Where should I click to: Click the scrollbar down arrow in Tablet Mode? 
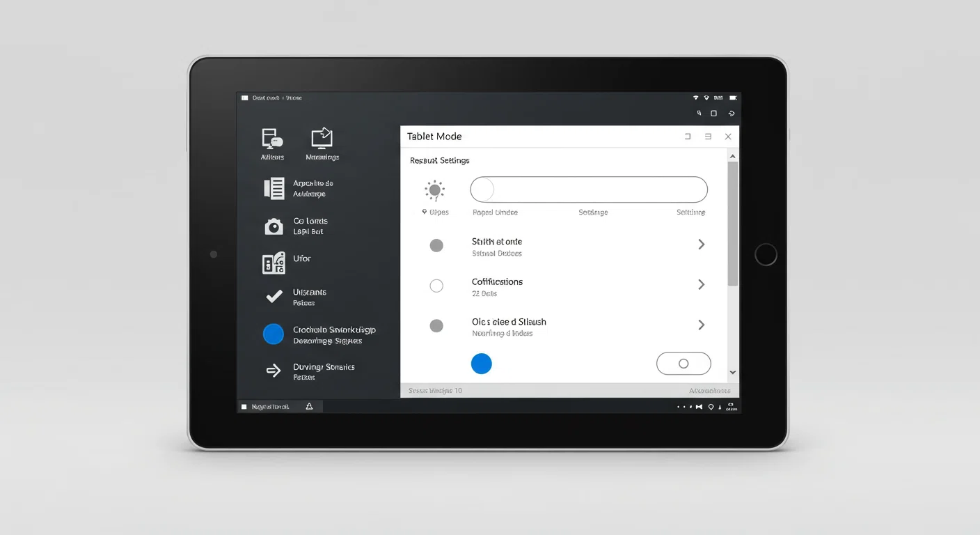coord(732,373)
